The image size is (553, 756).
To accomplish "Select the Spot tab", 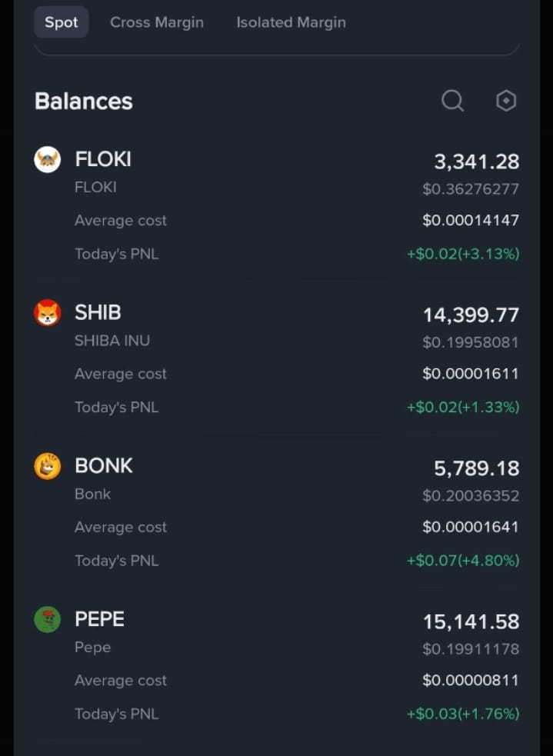I will (x=62, y=22).
